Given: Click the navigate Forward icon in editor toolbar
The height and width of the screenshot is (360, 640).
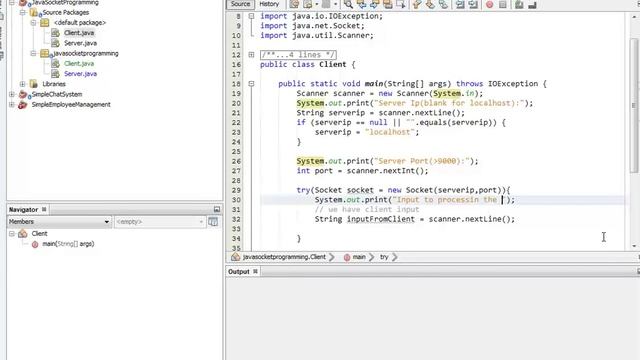Looking at the screenshot, I should (x=326, y=4).
